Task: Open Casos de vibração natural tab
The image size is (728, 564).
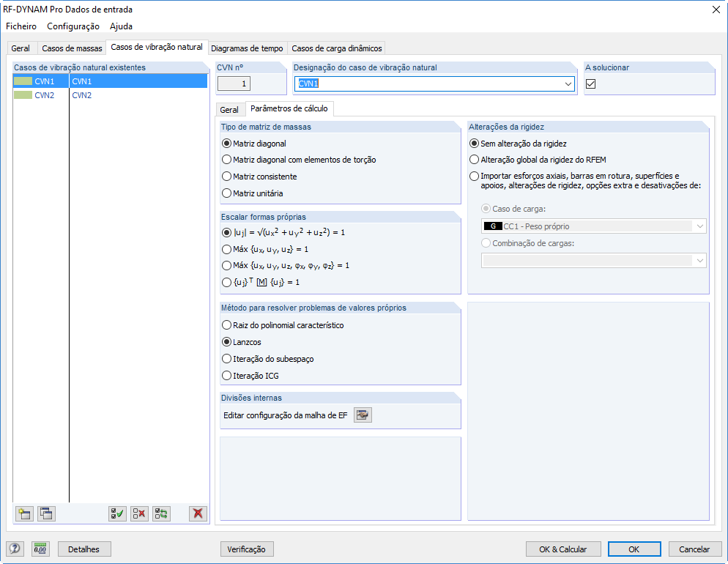Action: [157, 47]
